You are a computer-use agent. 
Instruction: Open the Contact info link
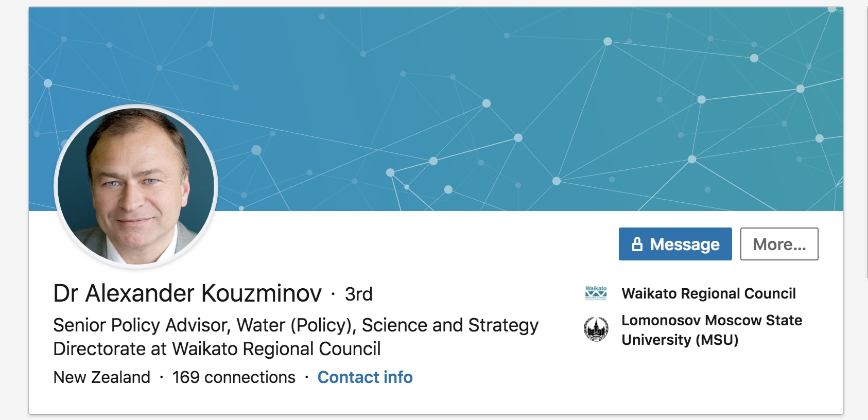point(365,377)
